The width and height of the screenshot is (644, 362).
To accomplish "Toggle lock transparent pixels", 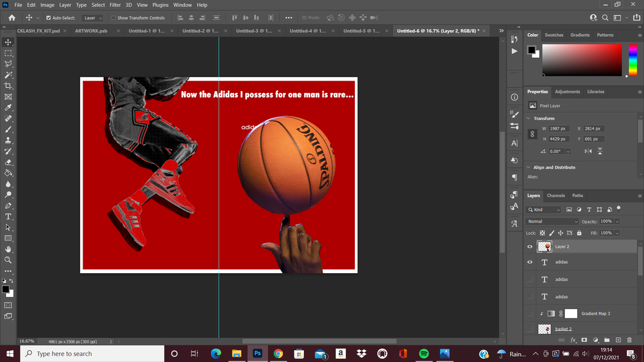I will pos(542,233).
